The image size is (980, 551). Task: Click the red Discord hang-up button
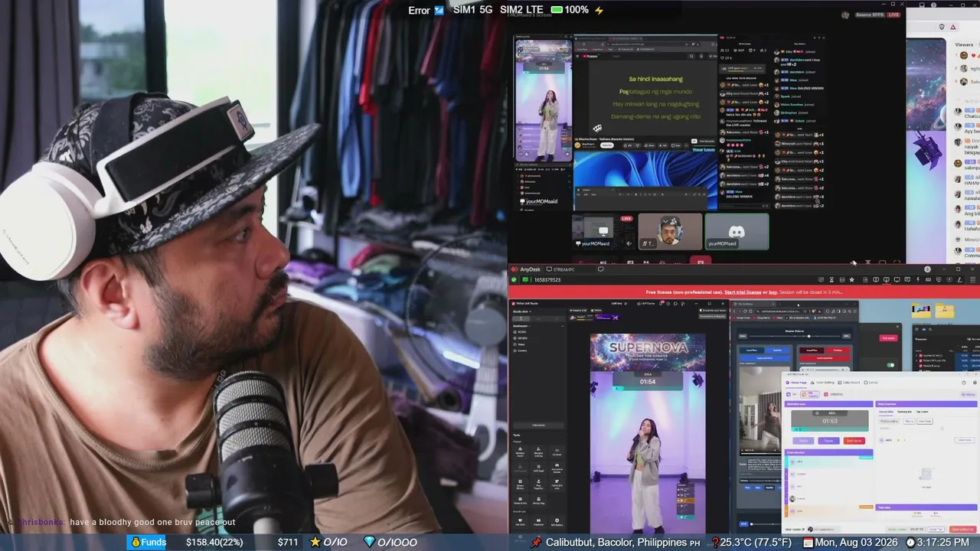(700, 262)
